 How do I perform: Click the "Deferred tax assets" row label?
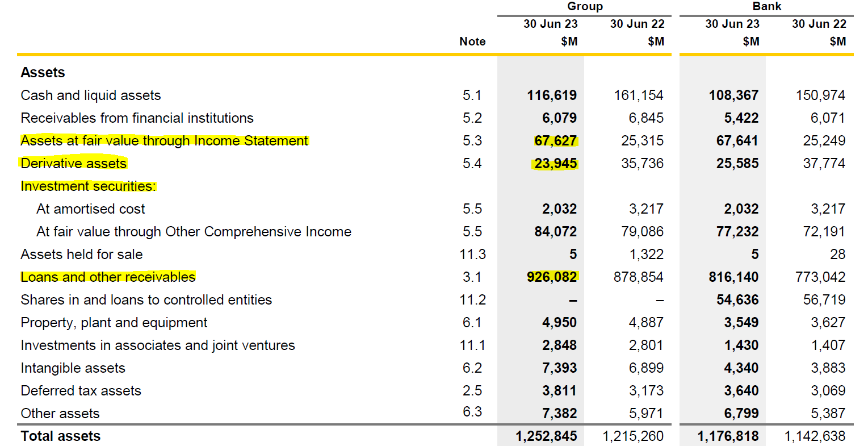(x=81, y=391)
